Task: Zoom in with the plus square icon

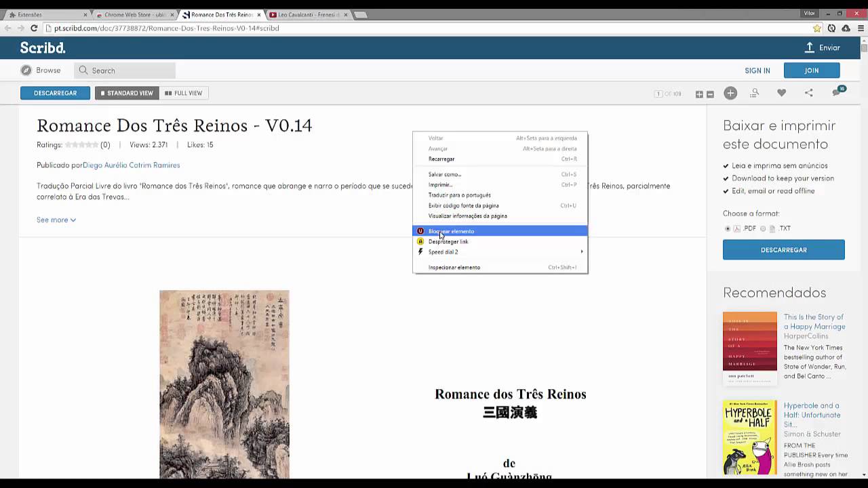Action: point(699,94)
